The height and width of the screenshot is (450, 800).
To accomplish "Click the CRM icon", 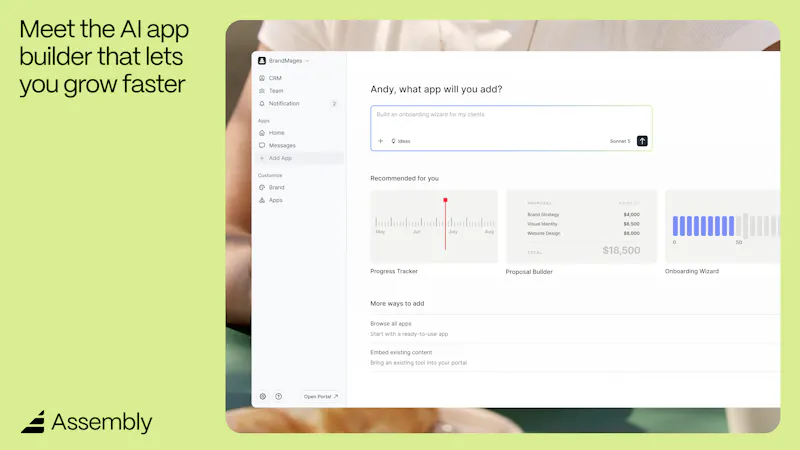I will 262,78.
